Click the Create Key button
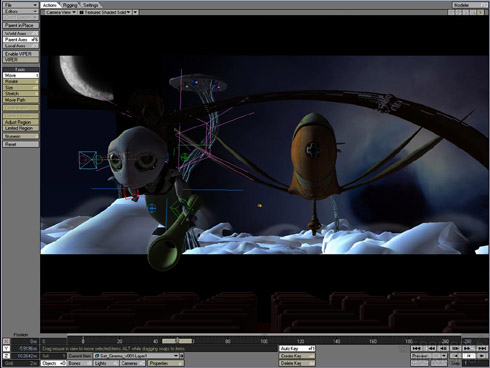The image size is (490, 368). pyautogui.click(x=297, y=356)
